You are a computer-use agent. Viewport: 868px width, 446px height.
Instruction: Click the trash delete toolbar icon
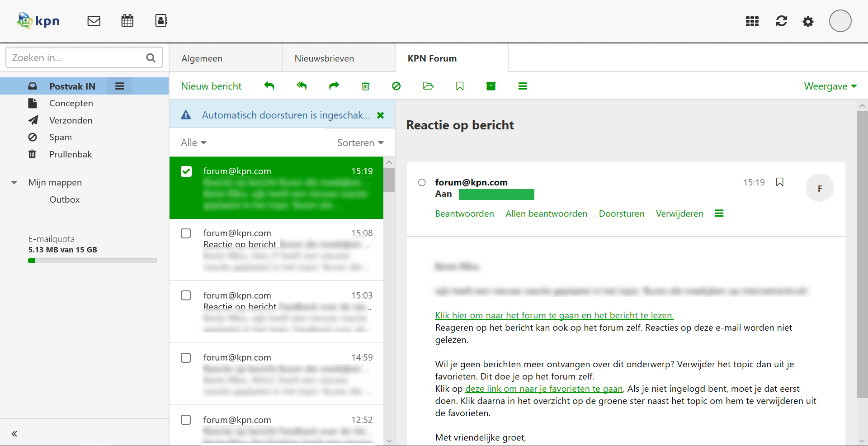click(x=366, y=86)
